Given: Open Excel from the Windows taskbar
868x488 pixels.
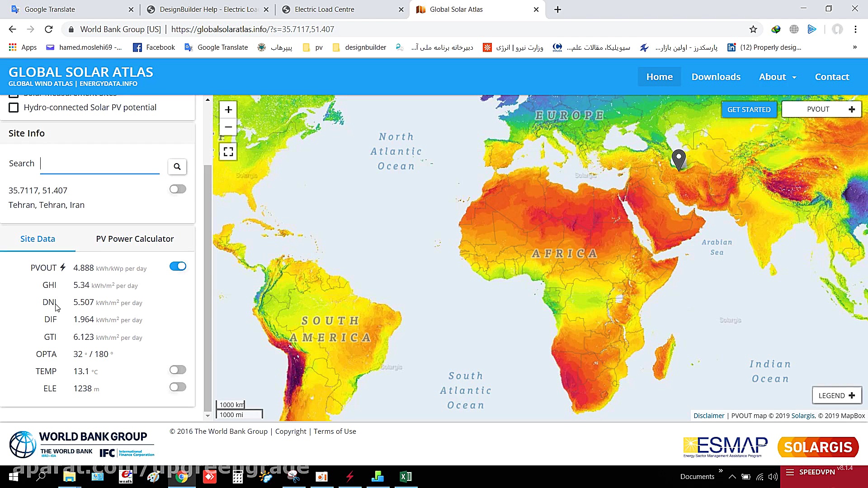Looking at the screenshot, I should tap(406, 477).
